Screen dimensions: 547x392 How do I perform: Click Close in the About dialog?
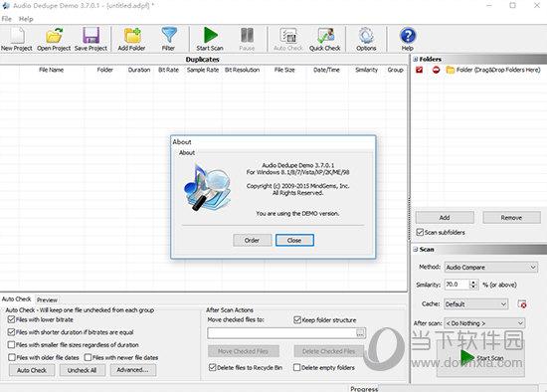294,240
